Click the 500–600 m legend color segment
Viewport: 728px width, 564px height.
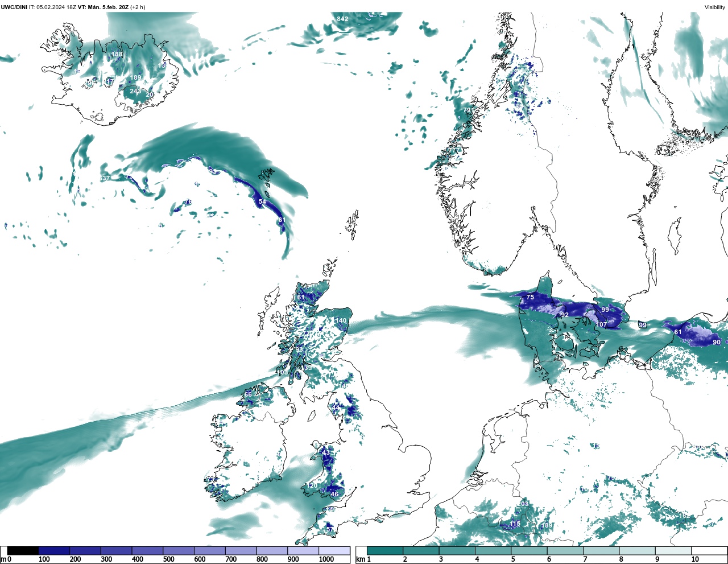179,550
